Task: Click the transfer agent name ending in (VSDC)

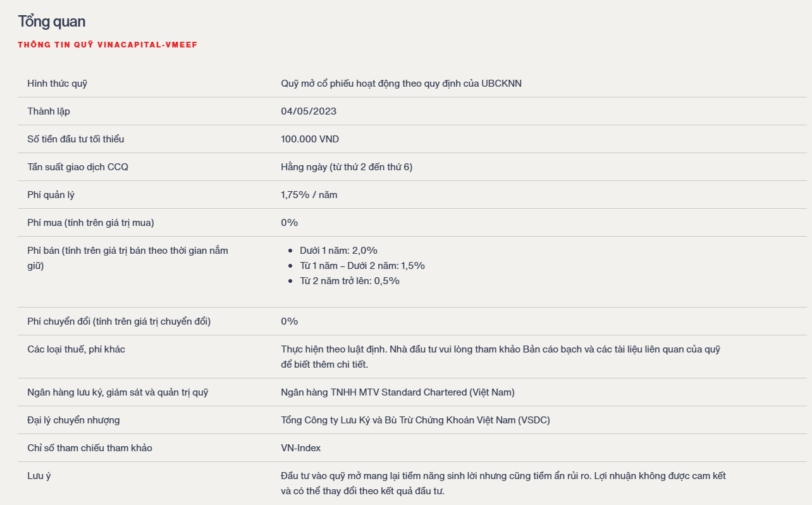Action: (x=415, y=420)
